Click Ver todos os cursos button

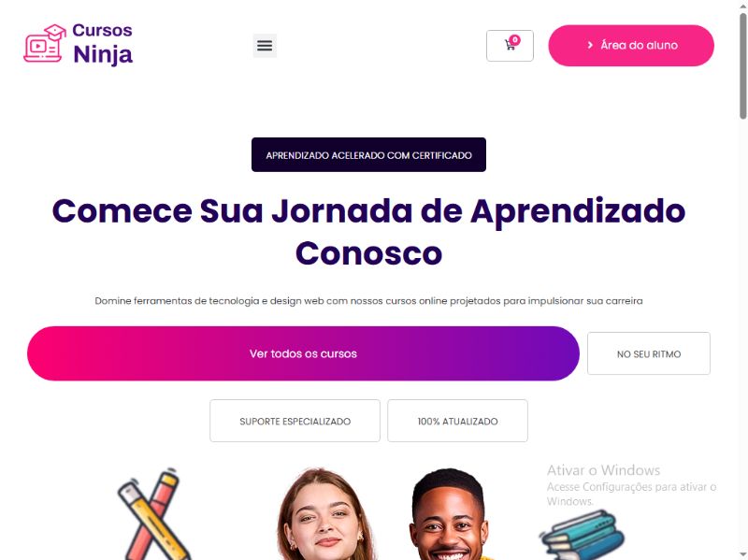[303, 353]
